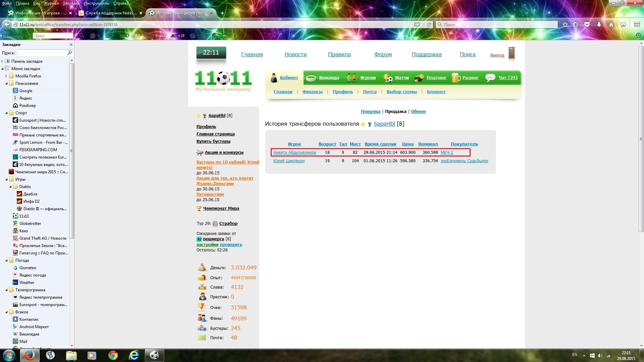The width and height of the screenshot is (644, 362).
Task: Click the chat speech bubble icon
Action: click(x=490, y=77)
